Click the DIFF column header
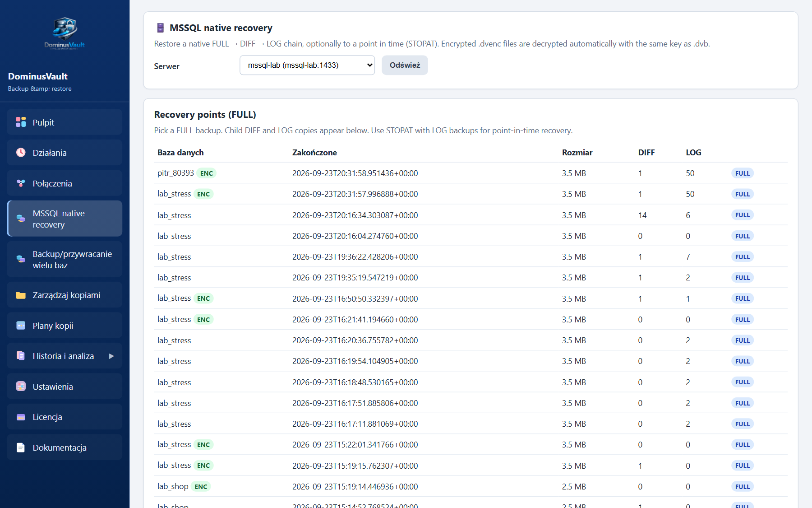The image size is (812, 508). coord(646,153)
